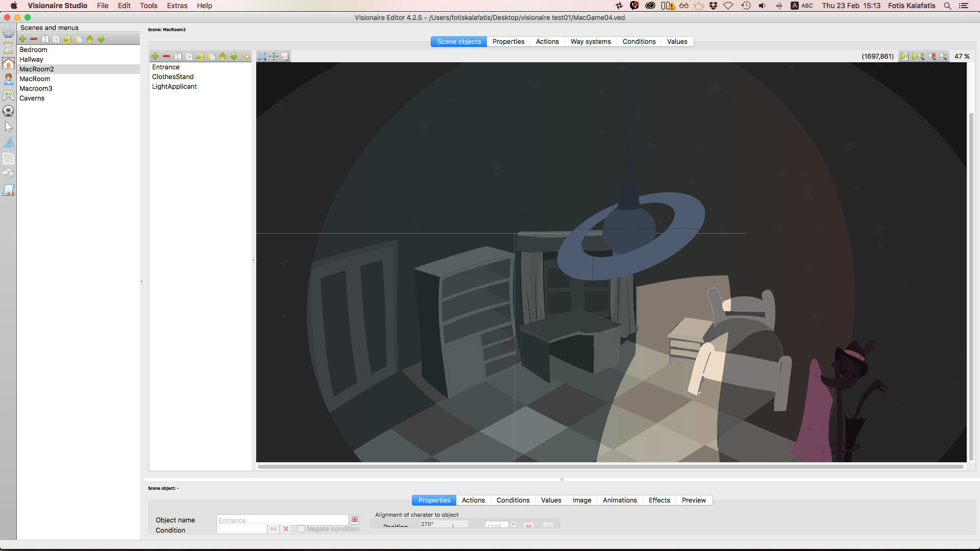This screenshot has height=551, width=980.
Task: Click the Condition input field
Action: (242, 529)
